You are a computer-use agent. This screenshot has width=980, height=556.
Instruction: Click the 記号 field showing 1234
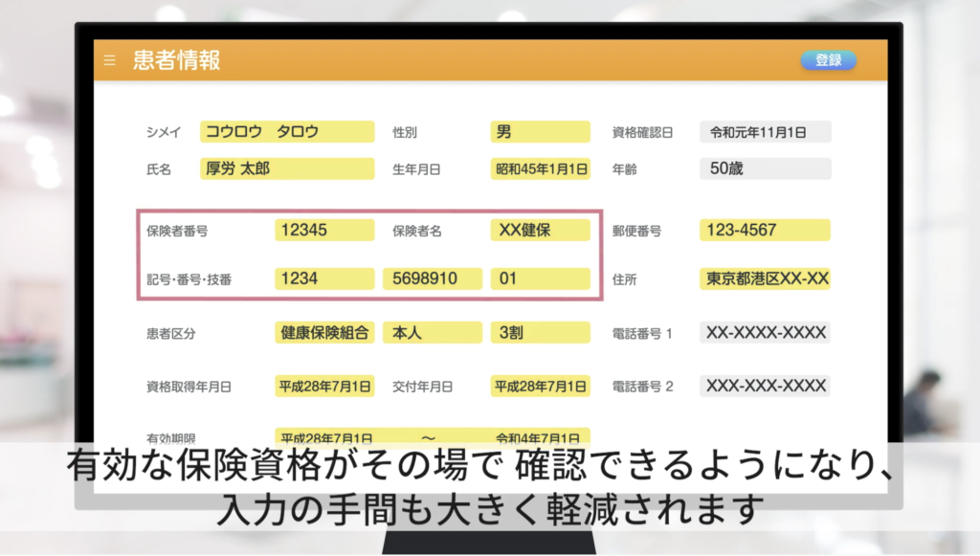324,279
